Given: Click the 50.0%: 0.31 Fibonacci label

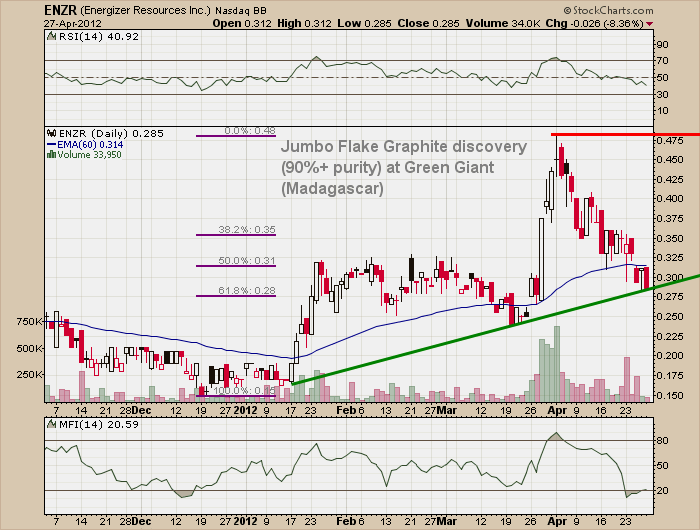Looking at the screenshot, I should tap(247, 260).
